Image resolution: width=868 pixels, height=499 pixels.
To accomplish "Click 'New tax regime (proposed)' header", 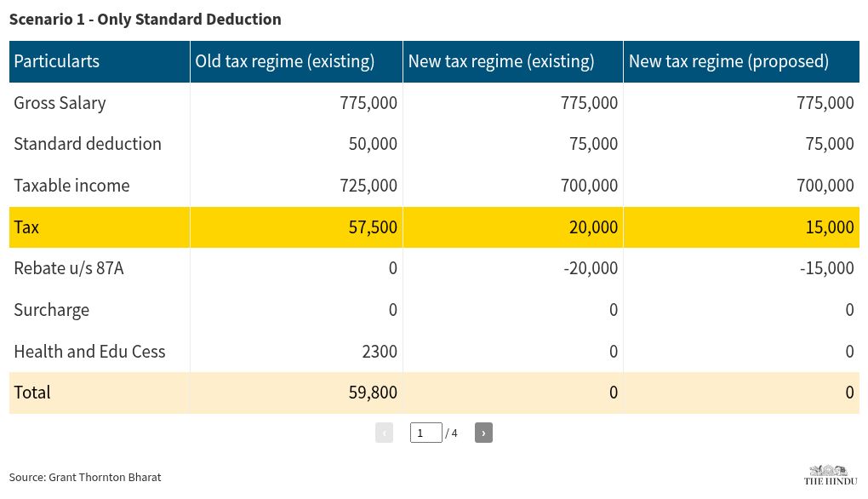I will coord(728,61).
